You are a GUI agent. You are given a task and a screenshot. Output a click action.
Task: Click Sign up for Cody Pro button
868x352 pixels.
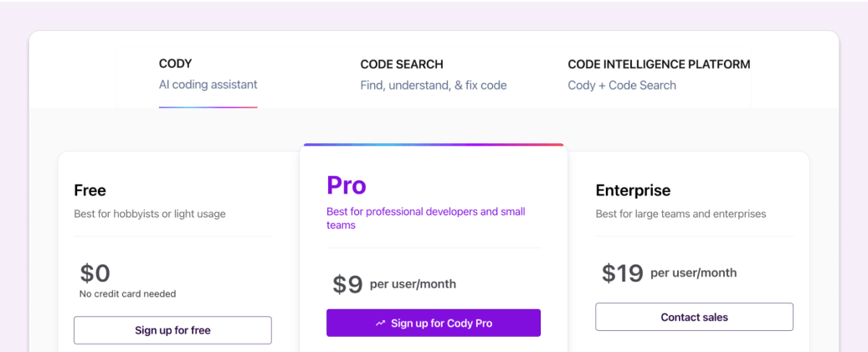pyautogui.click(x=434, y=324)
